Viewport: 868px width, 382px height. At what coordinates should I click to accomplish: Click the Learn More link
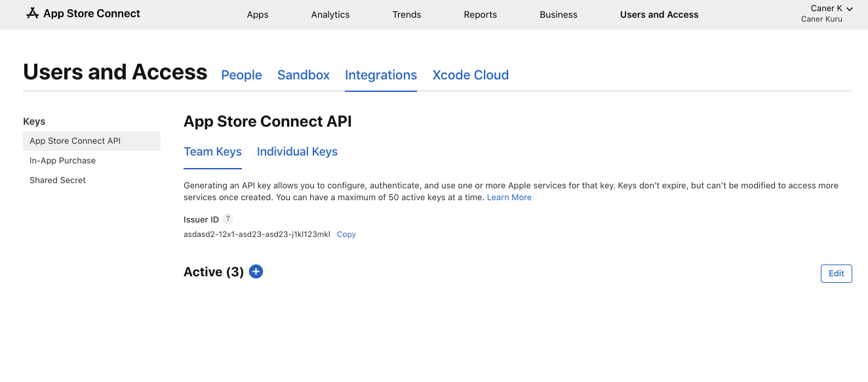click(509, 198)
